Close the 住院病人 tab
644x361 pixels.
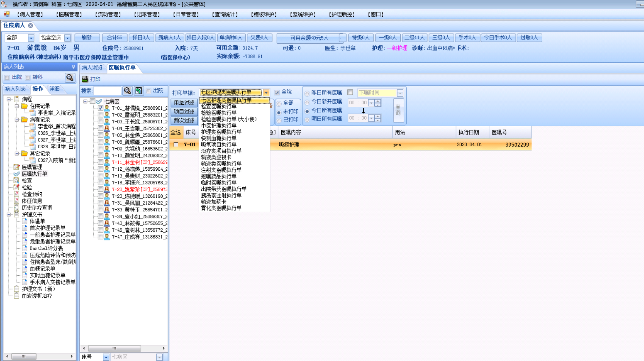(x=31, y=25)
